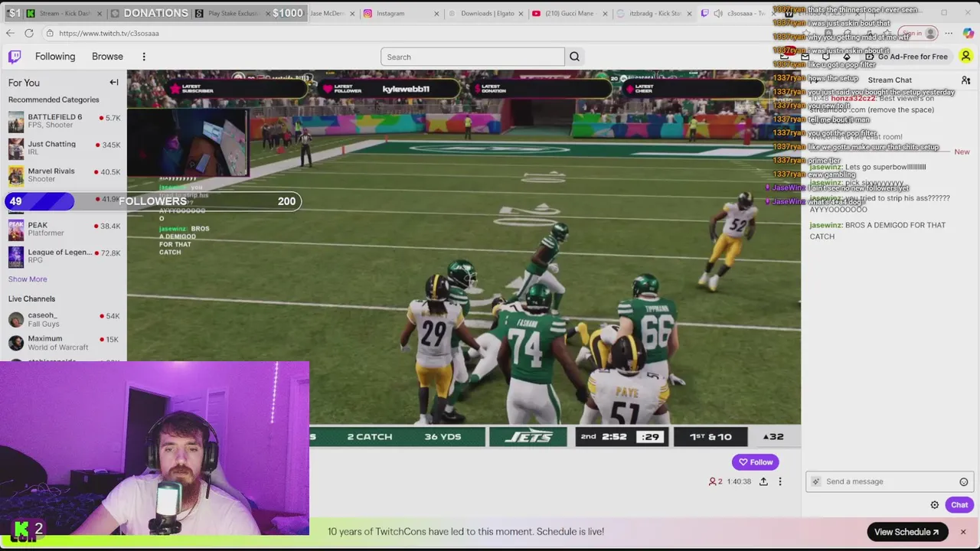Switch to the Gucci Mane YouTube tab

[x=570, y=13]
